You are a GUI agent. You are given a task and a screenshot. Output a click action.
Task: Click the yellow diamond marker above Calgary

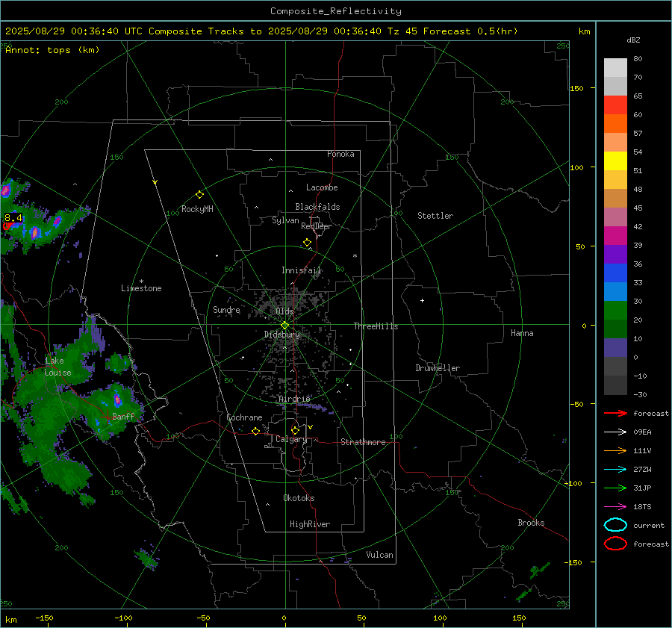(x=295, y=430)
